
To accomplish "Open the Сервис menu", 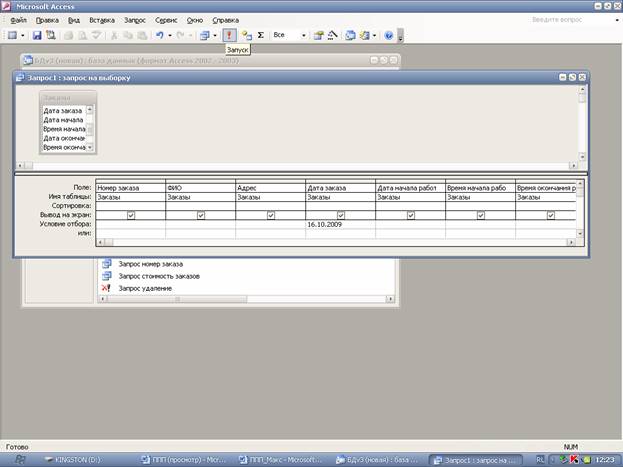I will [x=167, y=19].
